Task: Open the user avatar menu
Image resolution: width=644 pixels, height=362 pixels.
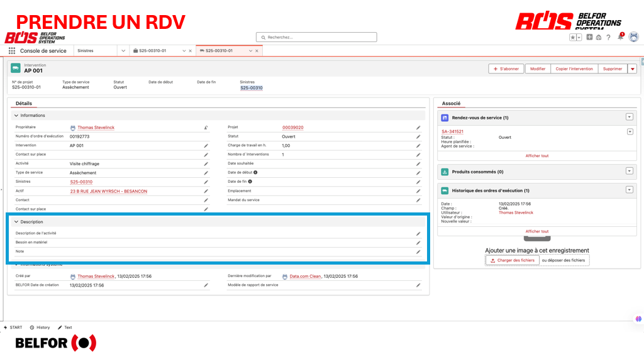Action: (634, 37)
